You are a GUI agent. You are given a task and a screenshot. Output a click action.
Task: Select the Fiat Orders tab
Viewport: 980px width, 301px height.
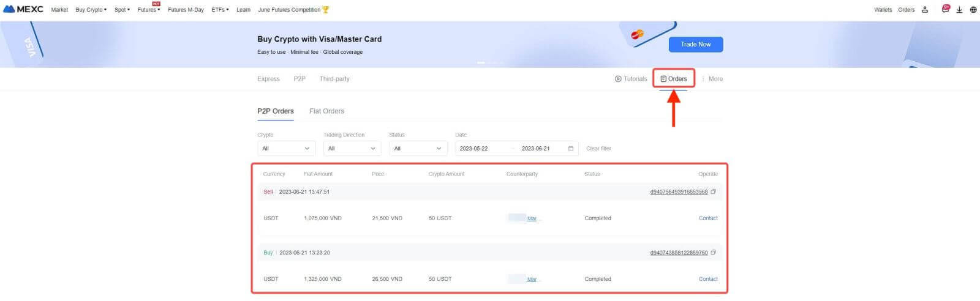326,111
